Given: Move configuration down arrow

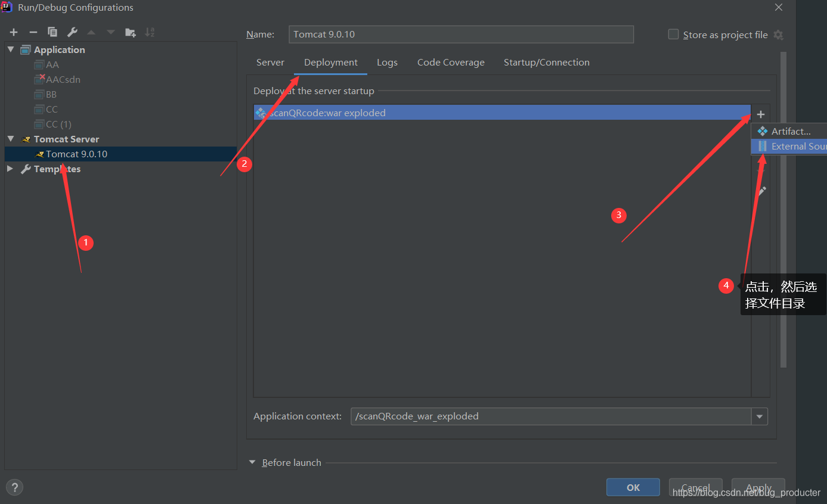Looking at the screenshot, I should (x=111, y=32).
